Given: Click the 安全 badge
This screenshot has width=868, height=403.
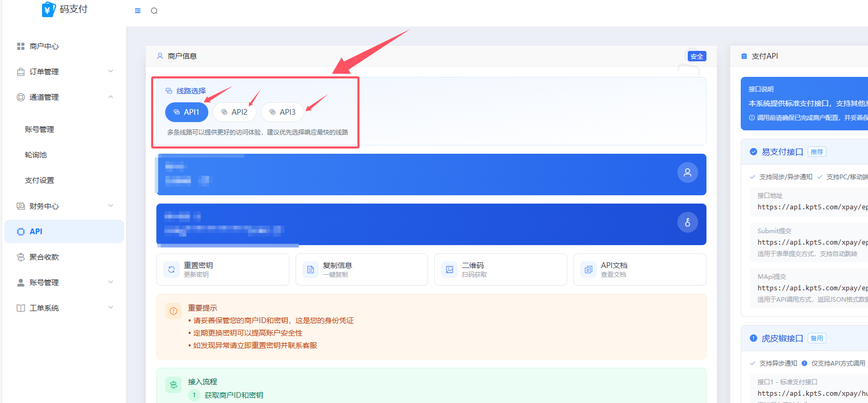Looking at the screenshot, I should pyautogui.click(x=697, y=56).
